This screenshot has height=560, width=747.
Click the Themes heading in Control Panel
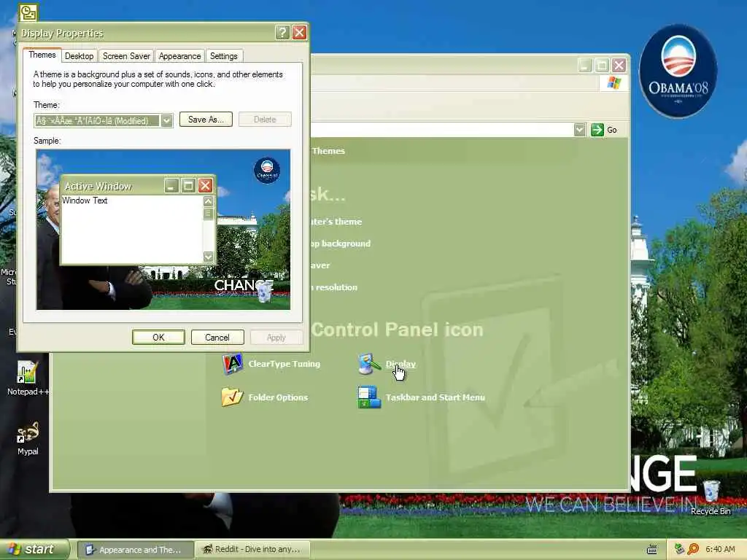click(x=328, y=151)
